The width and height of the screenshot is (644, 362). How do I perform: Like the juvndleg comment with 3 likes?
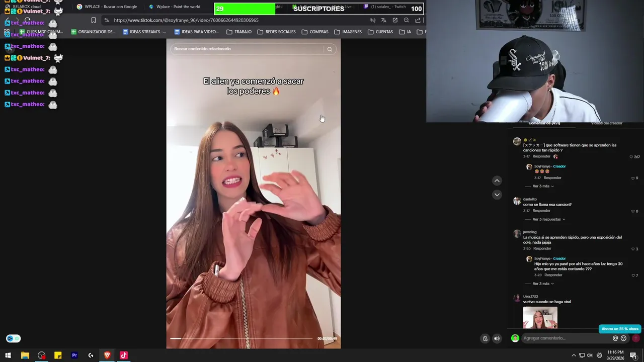pos(633,249)
